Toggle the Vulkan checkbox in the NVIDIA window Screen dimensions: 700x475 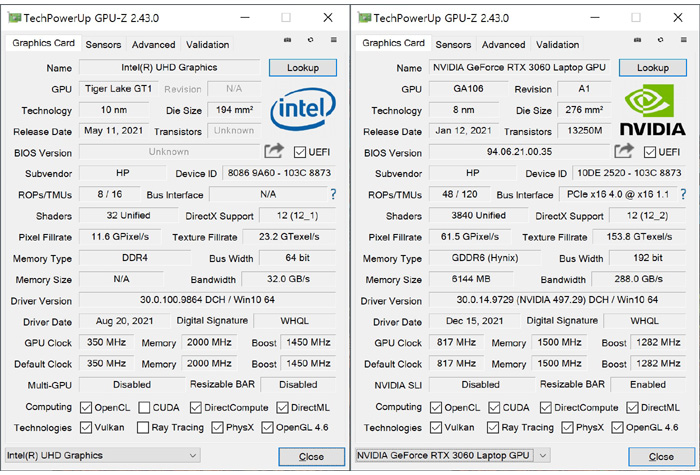437,428
